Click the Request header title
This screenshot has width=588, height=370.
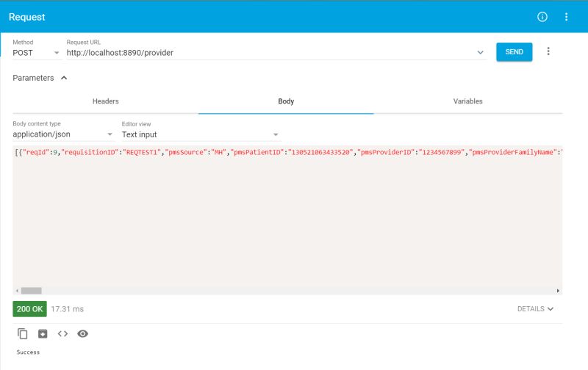pos(27,17)
